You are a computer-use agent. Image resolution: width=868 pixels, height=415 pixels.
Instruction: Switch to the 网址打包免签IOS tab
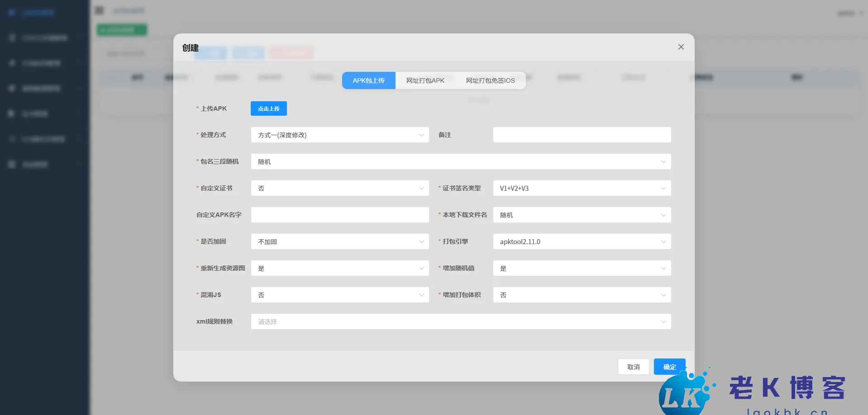pos(490,80)
